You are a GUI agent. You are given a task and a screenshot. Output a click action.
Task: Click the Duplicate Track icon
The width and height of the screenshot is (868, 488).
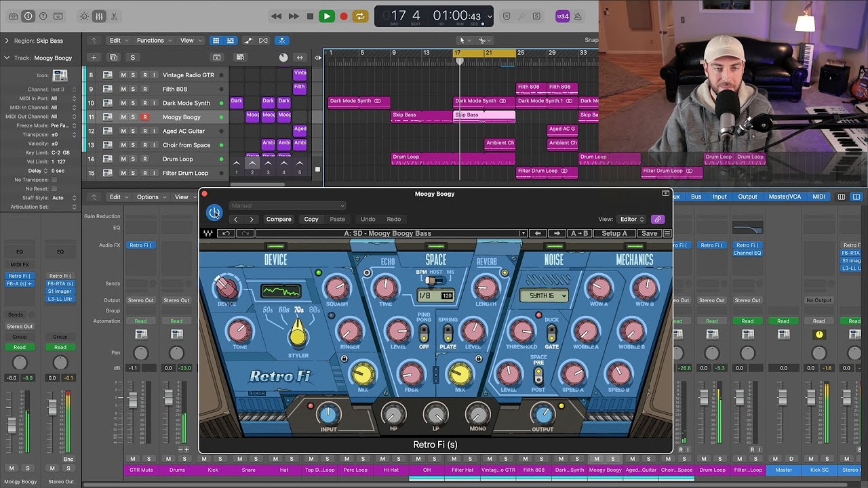(x=113, y=58)
